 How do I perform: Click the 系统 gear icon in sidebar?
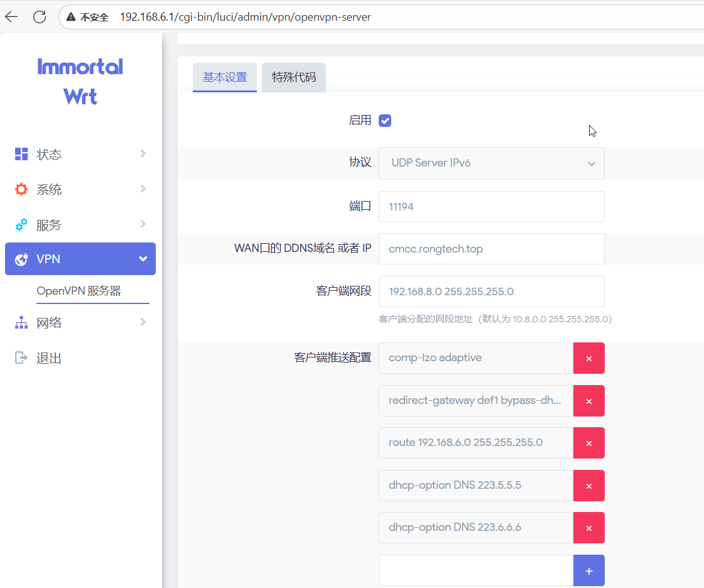[21, 189]
